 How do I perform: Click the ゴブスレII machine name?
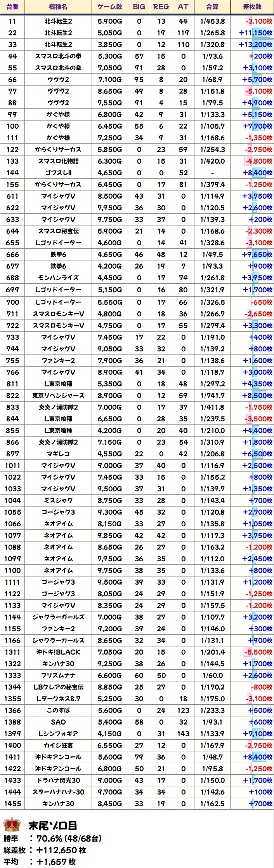[58, 173]
